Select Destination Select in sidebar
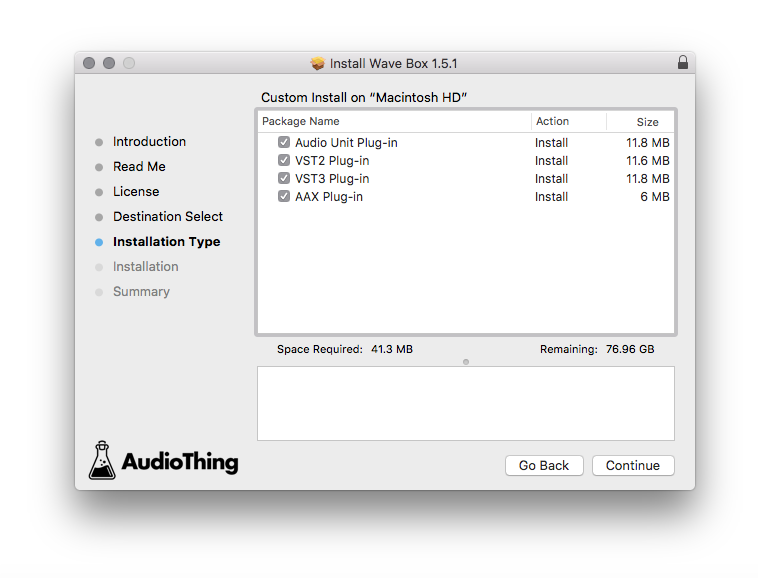Screen dimensions: 758x578 (x=168, y=217)
